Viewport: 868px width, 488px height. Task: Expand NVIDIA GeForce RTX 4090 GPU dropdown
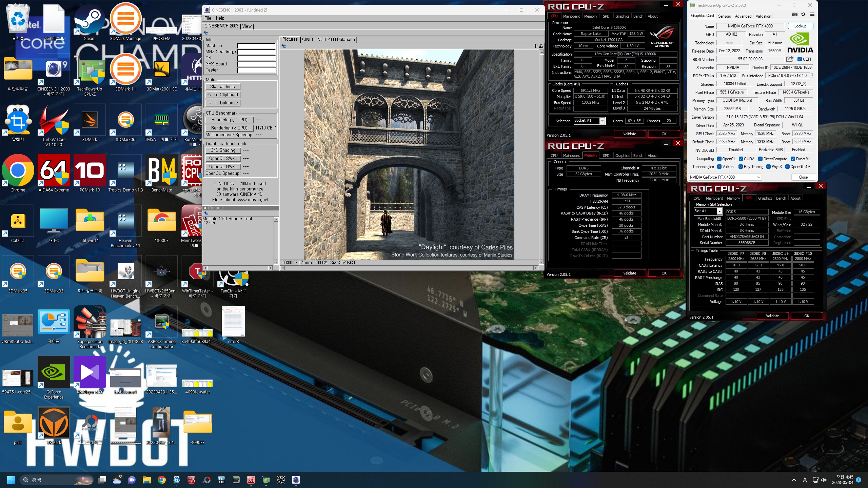[725, 177]
